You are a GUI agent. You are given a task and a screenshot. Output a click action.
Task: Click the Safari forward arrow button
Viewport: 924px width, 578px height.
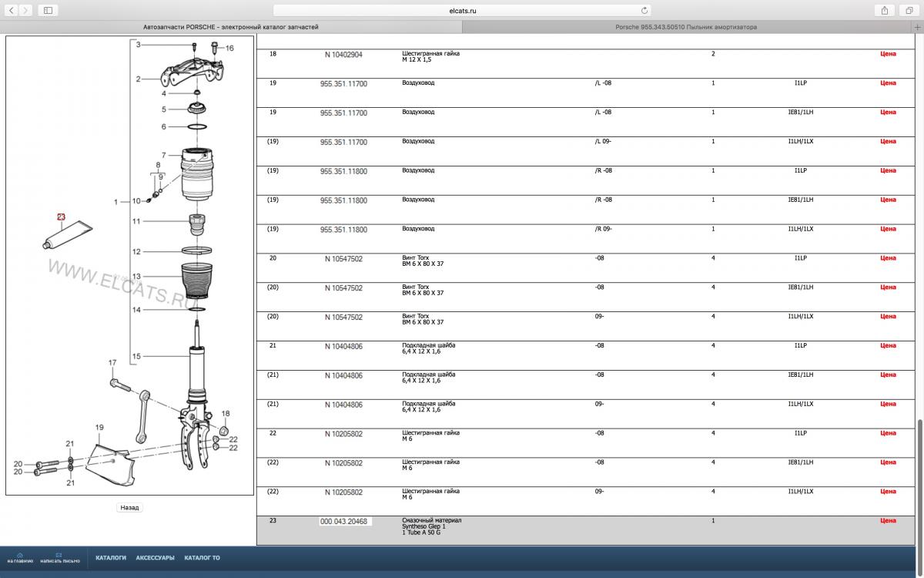(27, 10)
